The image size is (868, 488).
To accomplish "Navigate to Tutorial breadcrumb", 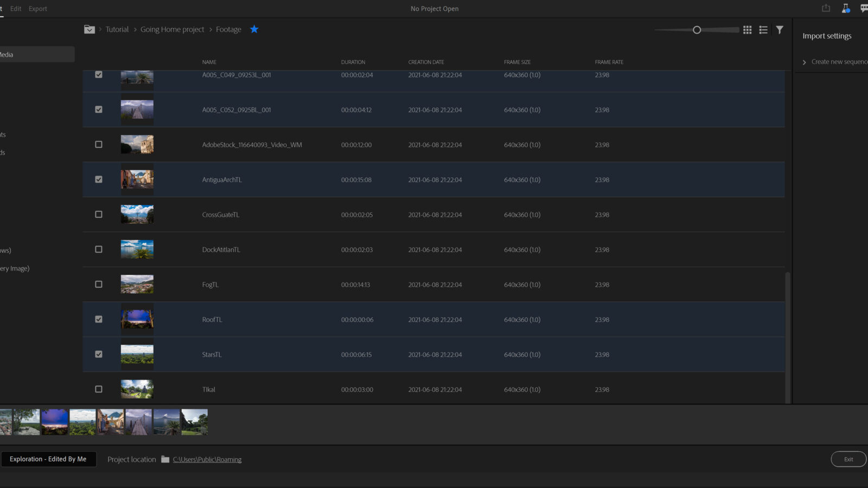I will coord(117,29).
